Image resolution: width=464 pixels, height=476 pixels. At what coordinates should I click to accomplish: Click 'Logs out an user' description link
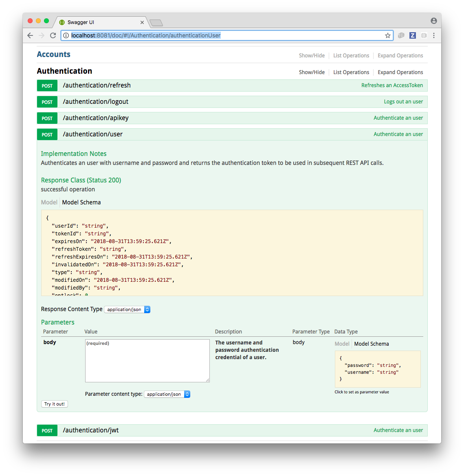coord(403,102)
